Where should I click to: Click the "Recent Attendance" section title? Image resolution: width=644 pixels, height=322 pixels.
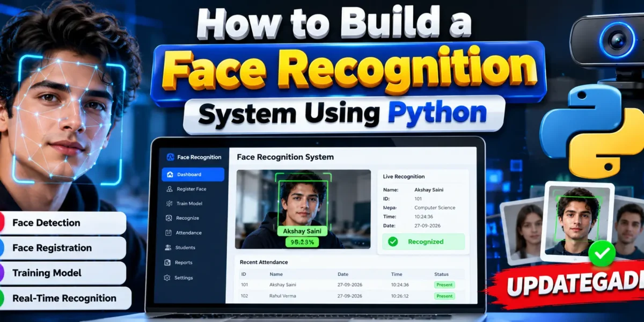pyautogui.click(x=264, y=262)
